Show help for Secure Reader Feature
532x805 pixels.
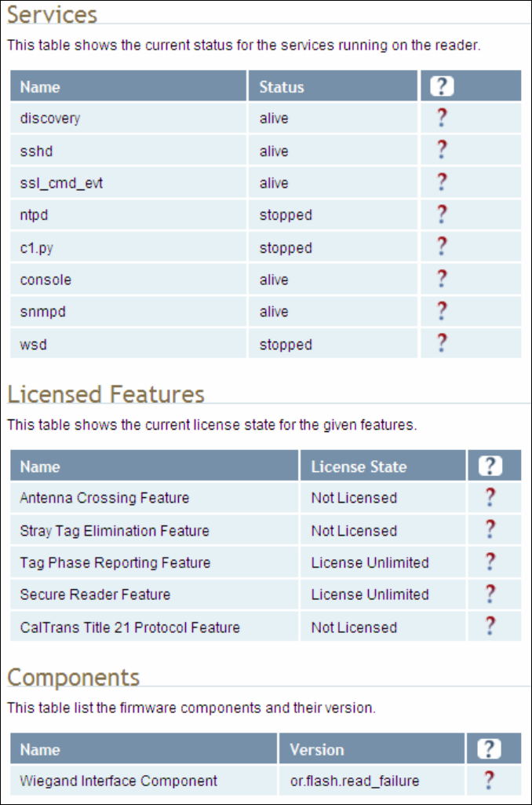(490, 594)
